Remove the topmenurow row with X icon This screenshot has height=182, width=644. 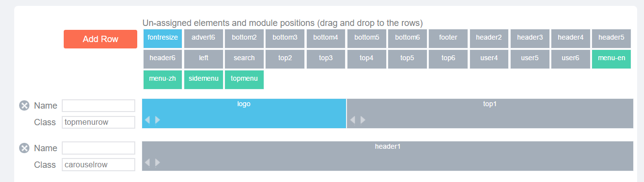coord(24,106)
